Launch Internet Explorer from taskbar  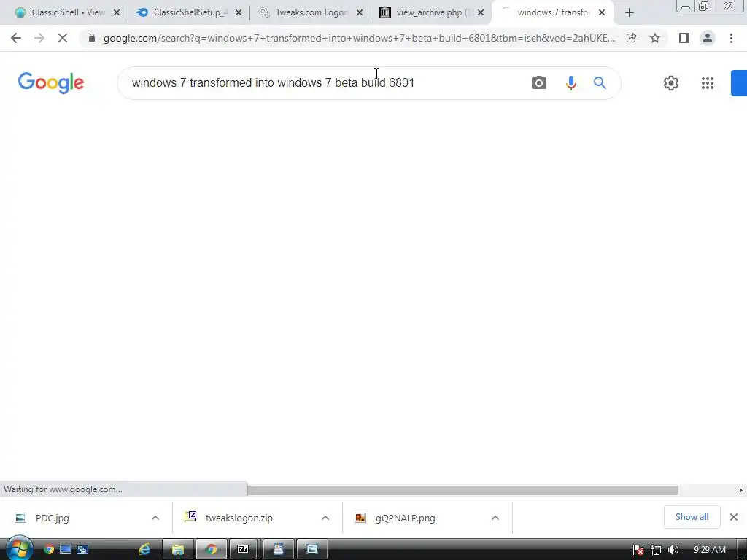144,550
